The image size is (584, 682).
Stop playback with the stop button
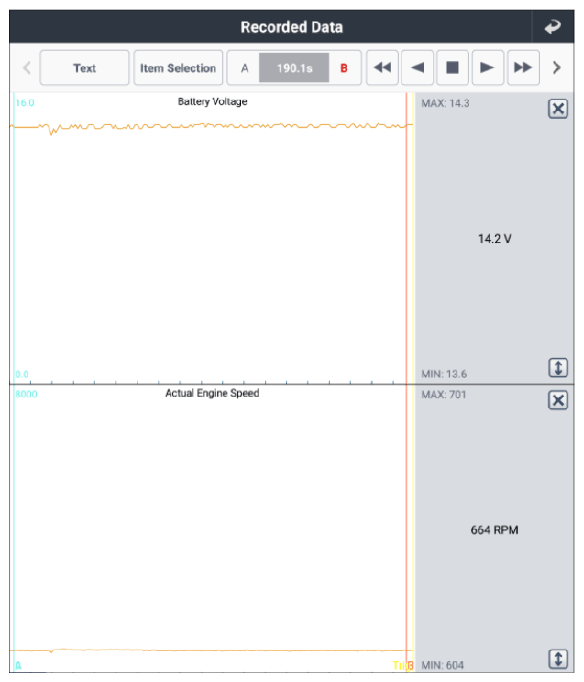coord(452,68)
